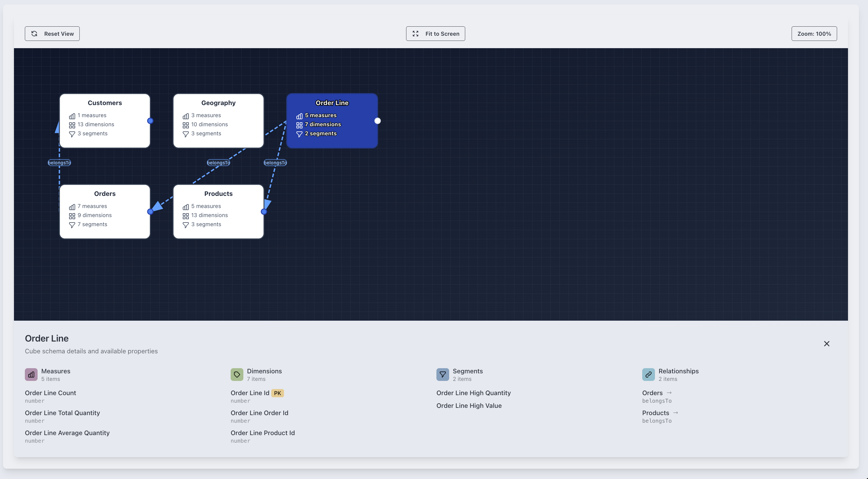
Task: Click '13 dimensions' in the Customers node
Action: click(96, 124)
